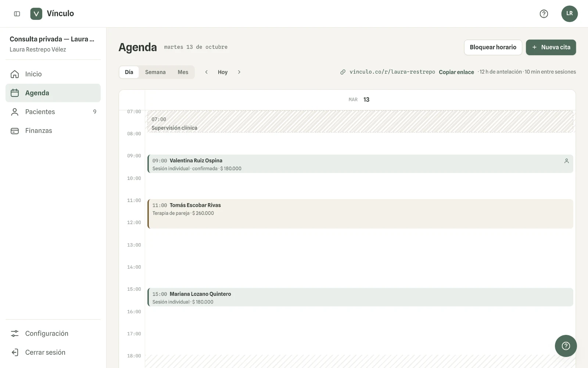Open Valentina Ruiz Ospina appointment
The height and width of the screenshot is (368, 588).
[x=360, y=164]
